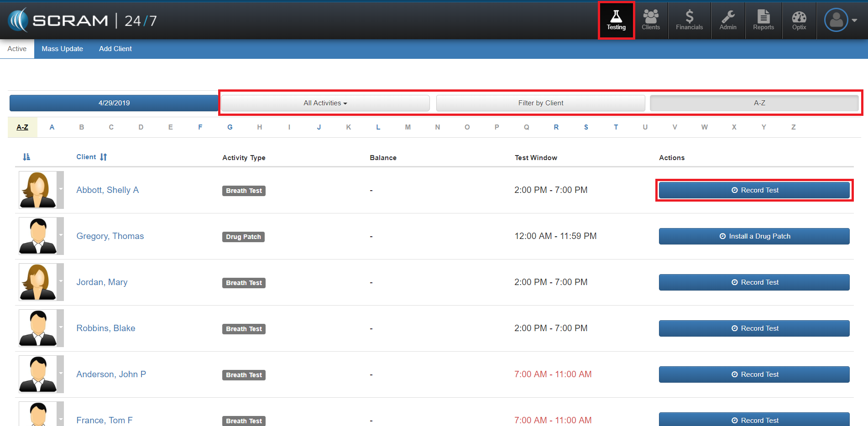Open the Testing flask icon
Viewport: 868px width, 426px height.
616,20
